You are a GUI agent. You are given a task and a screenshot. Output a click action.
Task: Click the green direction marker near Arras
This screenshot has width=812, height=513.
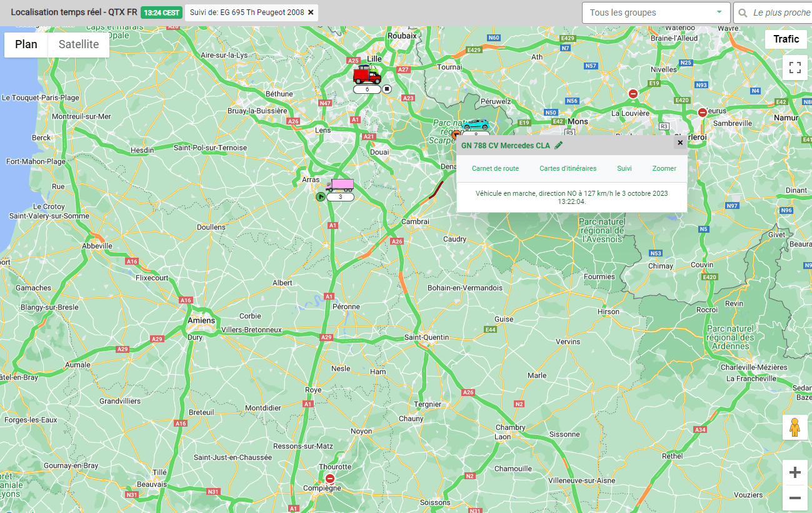[320, 196]
